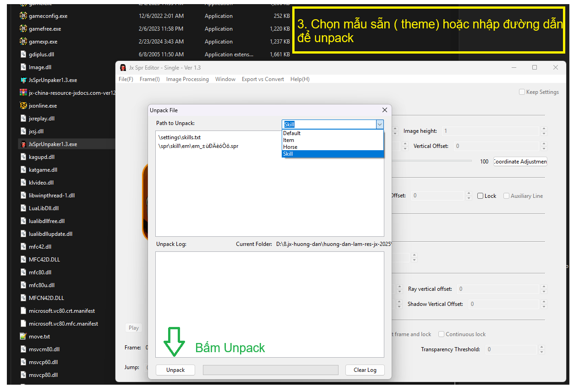
Task: Click the gdiplus.dll file icon
Action: click(x=23, y=54)
